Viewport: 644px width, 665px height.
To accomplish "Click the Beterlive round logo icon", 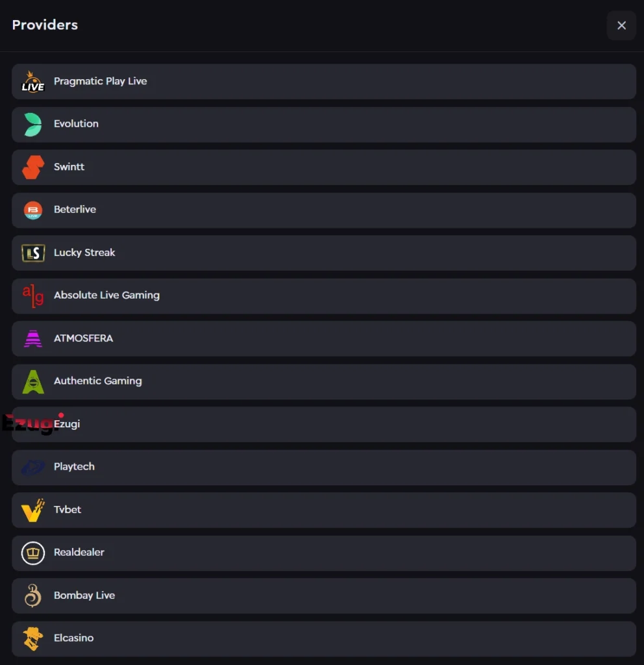I will click(32, 210).
